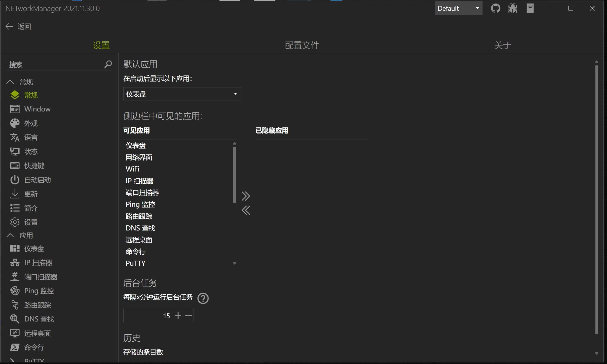
Task: Increase background task minutes with plus
Action: [x=178, y=316]
